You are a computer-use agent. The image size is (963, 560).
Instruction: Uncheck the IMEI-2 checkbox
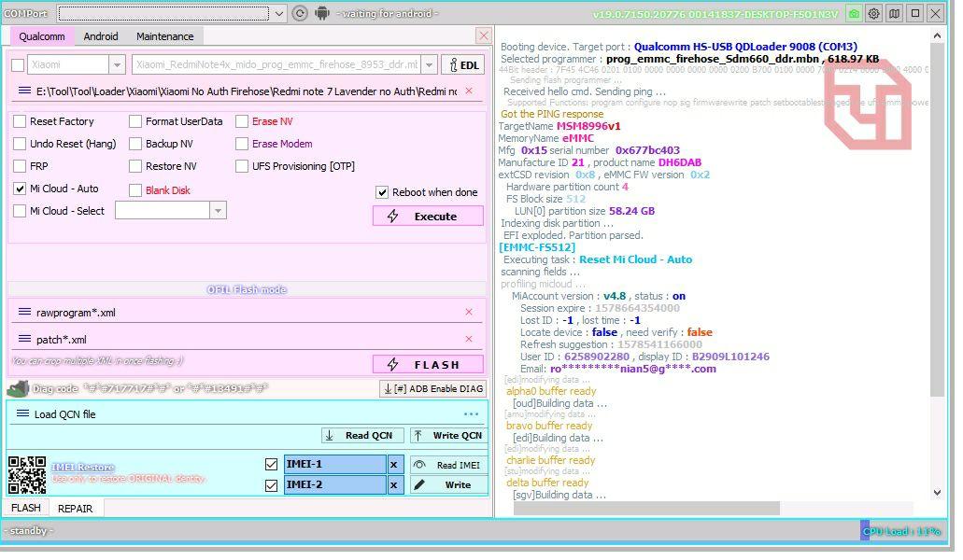coord(271,485)
